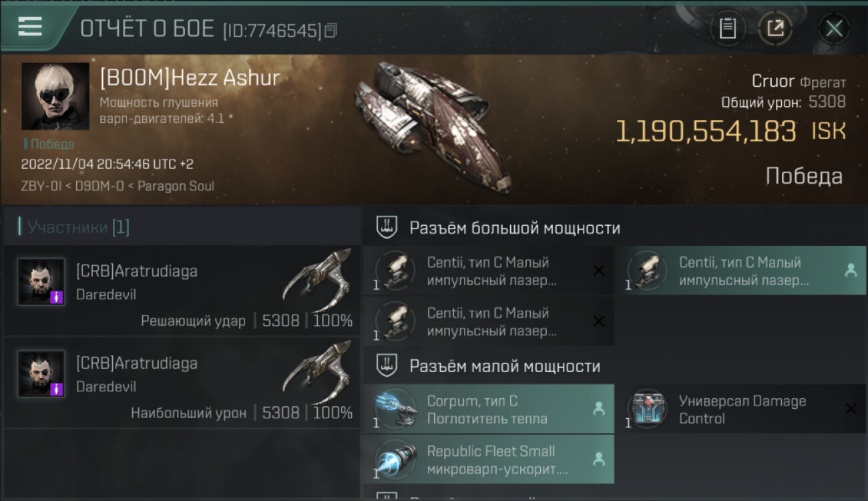Open the Republic Fleet Small микроварп-ускоритель item

click(489, 459)
